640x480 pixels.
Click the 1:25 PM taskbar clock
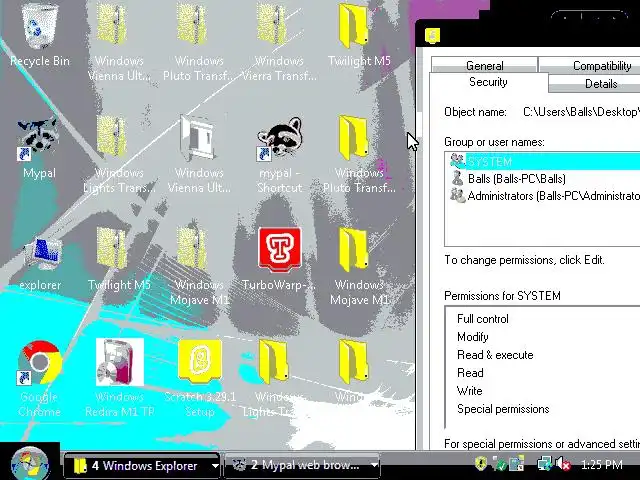click(601, 464)
